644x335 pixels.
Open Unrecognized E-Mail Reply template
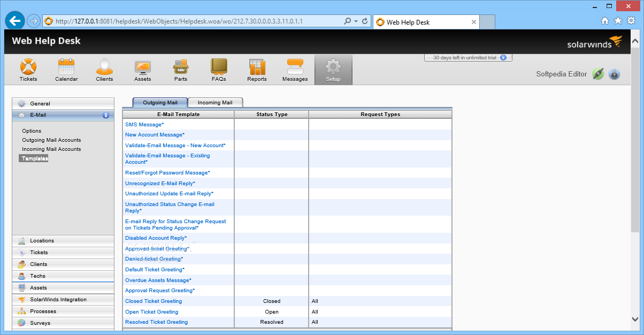pyautogui.click(x=160, y=183)
